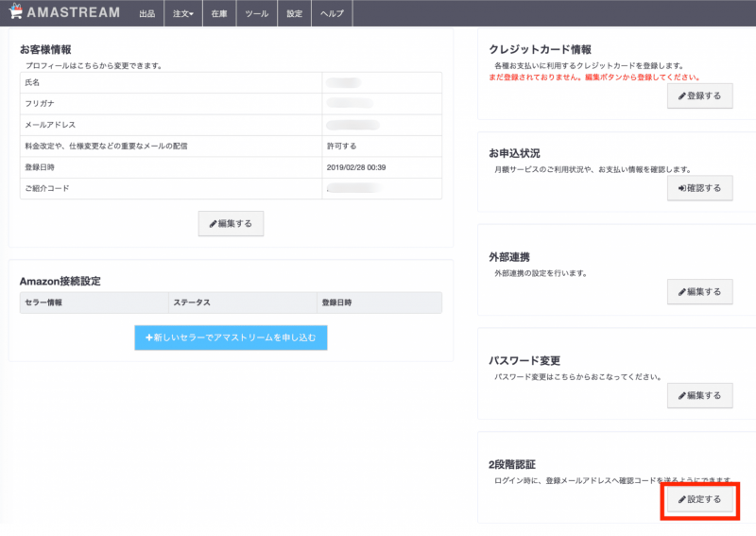Click the 料金改定や、仕様変更 mail delivery row label
This screenshot has width=756, height=536.
coord(106,147)
